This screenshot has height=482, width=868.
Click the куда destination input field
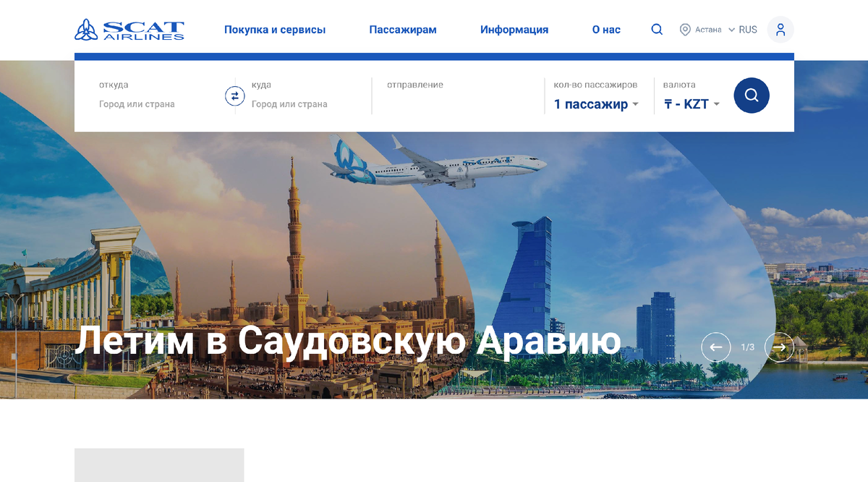point(307,104)
